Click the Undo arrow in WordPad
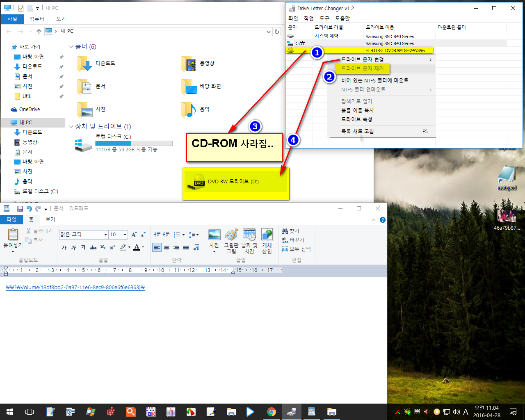The height and width of the screenshot is (420, 525). [29, 208]
